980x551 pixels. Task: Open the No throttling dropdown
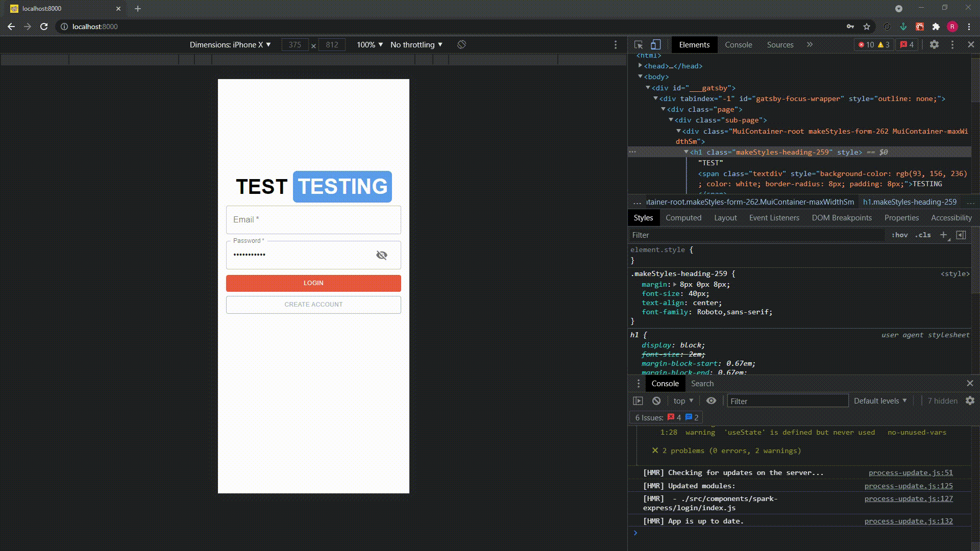point(416,45)
